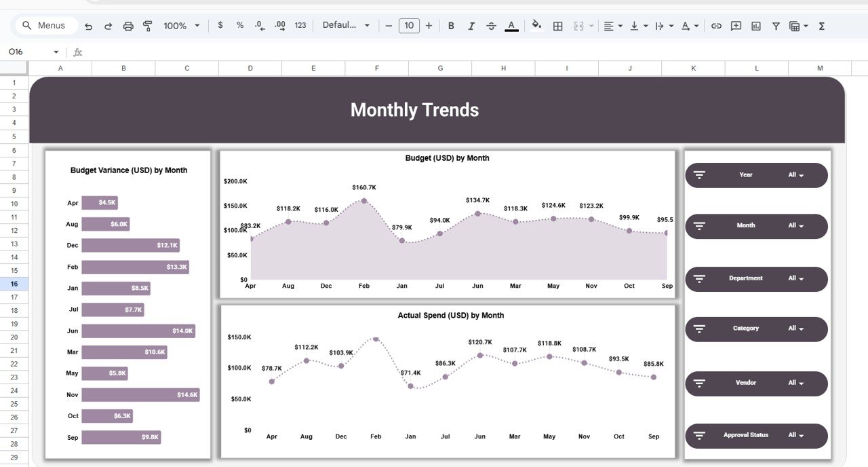
Task: Click the Create a filter icon
Action: 775,25
